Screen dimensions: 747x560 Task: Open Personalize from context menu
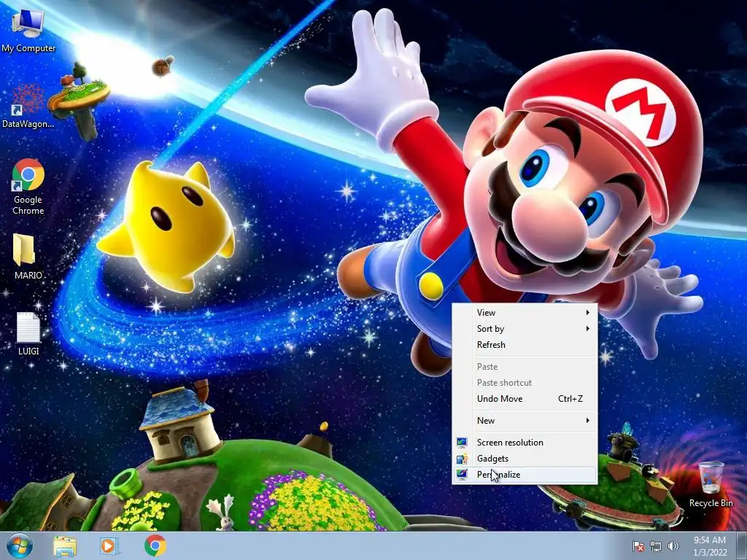[x=525, y=475]
